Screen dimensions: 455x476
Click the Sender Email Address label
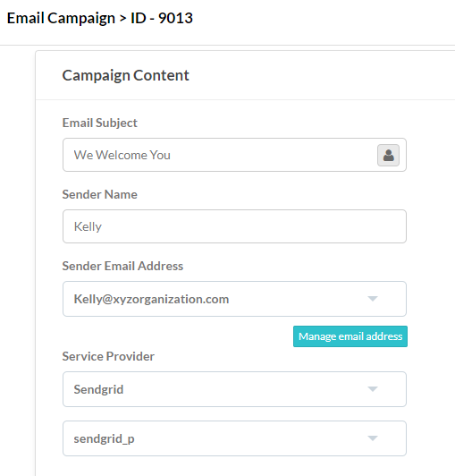tap(122, 266)
